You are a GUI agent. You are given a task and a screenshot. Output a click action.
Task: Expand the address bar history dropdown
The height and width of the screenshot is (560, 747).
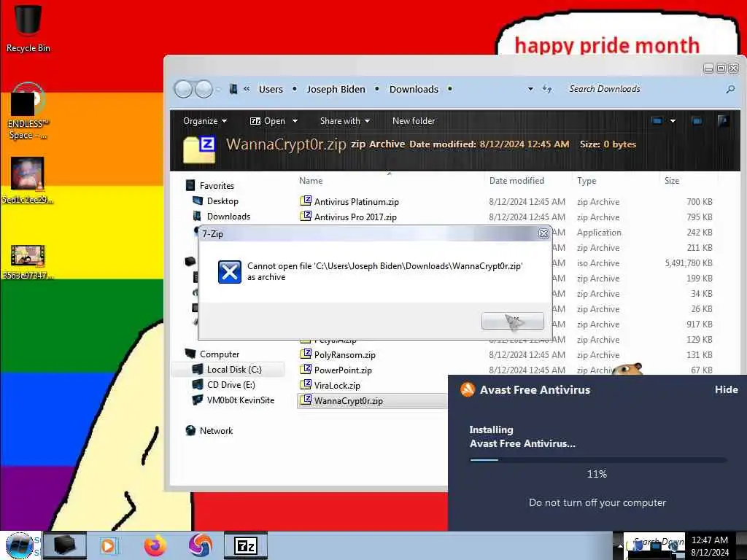coord(530,89)
